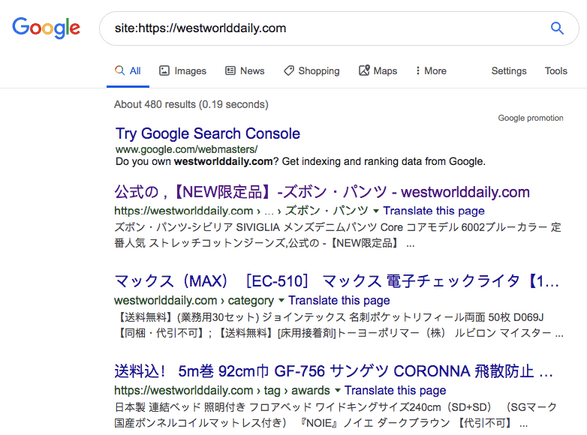The image size is (587, 435).
Task: Switch to the Maps tab
Action: [378, 71]
